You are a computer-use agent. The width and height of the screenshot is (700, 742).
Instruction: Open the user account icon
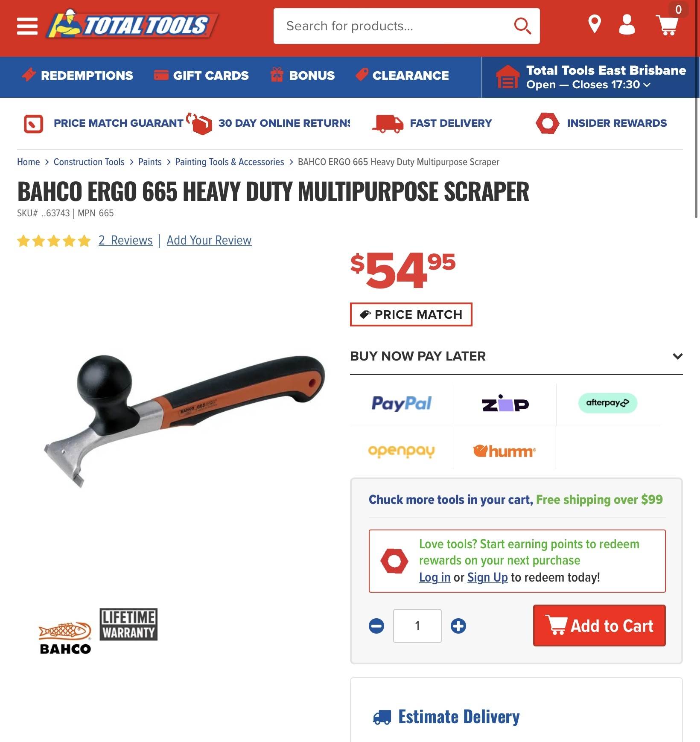click(x=627, y=24)
